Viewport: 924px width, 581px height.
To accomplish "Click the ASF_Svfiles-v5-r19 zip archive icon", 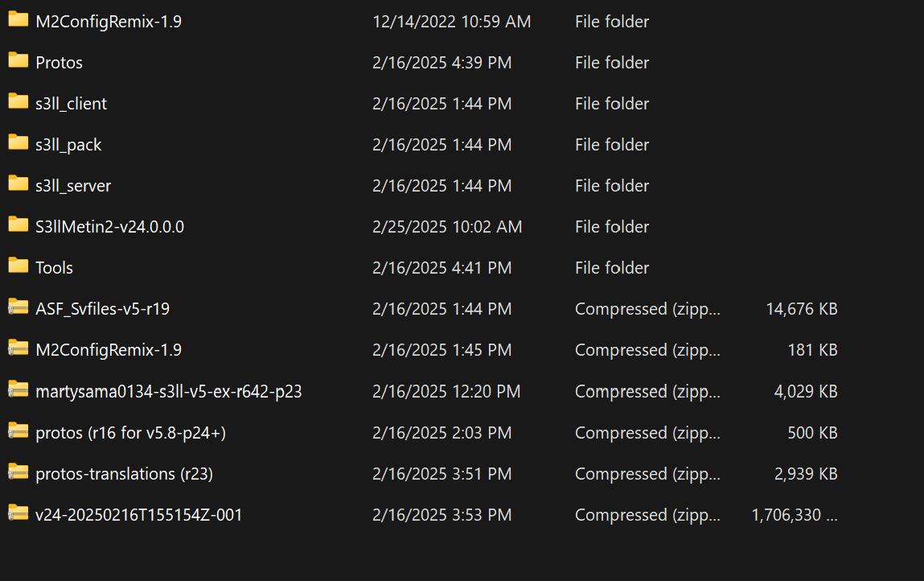I will pos(18,307).
